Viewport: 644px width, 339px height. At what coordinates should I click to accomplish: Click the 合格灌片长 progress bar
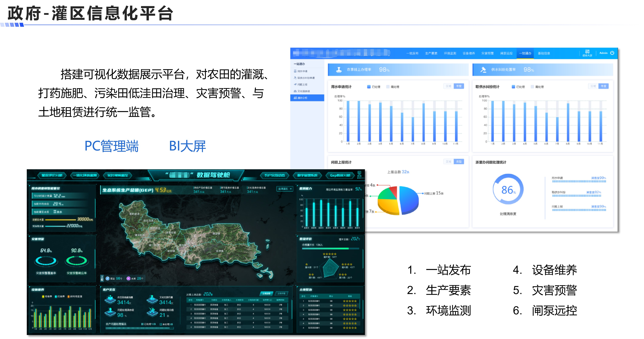point(330,249)
